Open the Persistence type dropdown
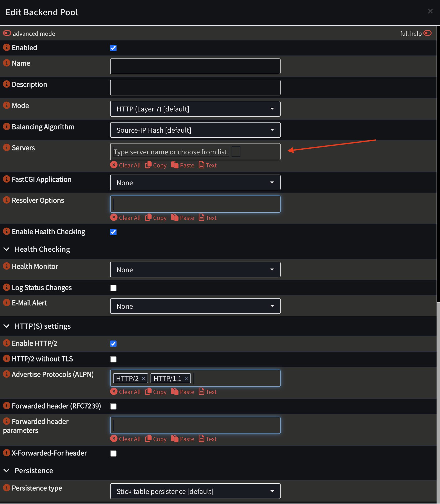The image size is (440, 504). click(195, 491)
